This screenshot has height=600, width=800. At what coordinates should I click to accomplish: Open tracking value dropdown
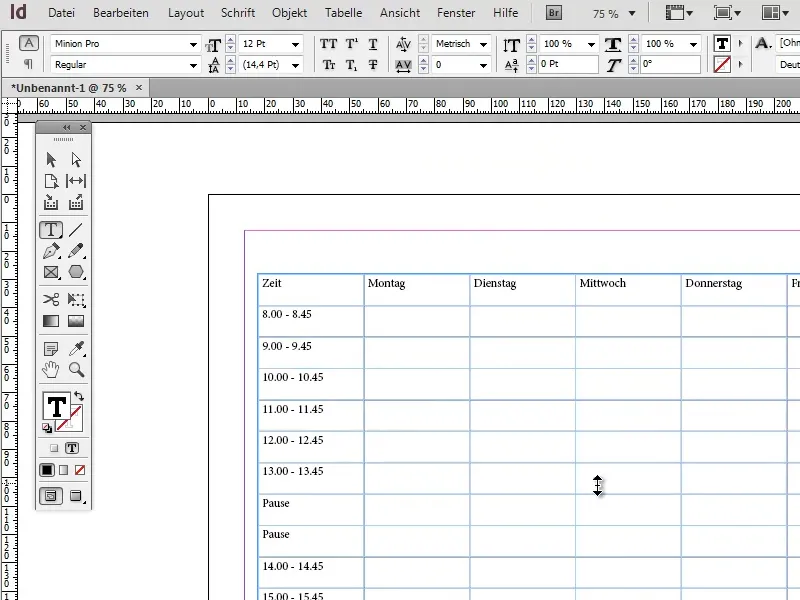pyautogui.click(x=483, y=65)
